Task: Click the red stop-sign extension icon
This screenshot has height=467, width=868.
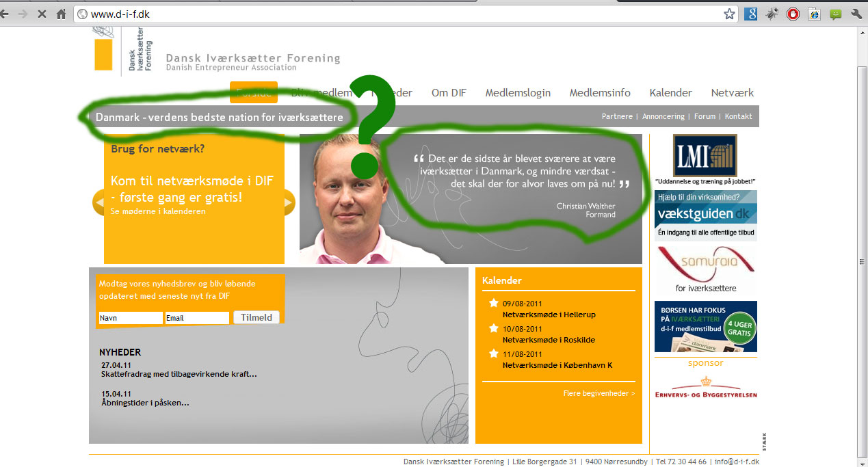Action: [x=793, y=14]
